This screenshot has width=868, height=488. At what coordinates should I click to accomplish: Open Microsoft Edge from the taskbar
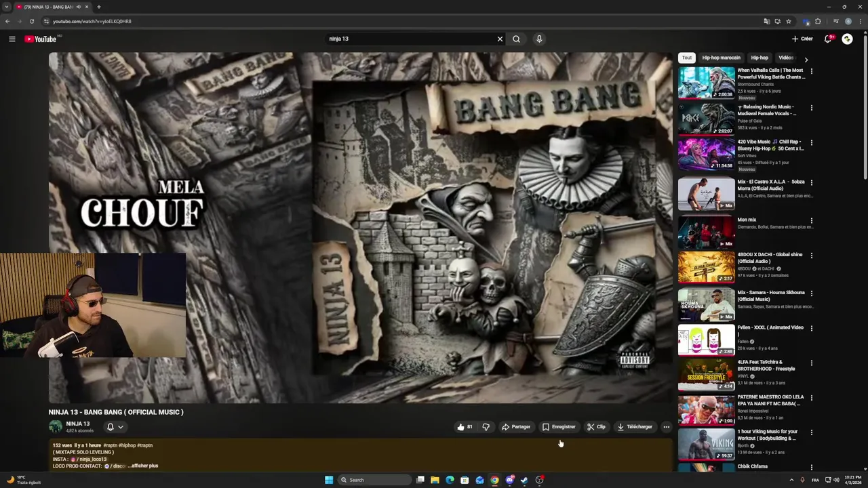coord(450,480)
